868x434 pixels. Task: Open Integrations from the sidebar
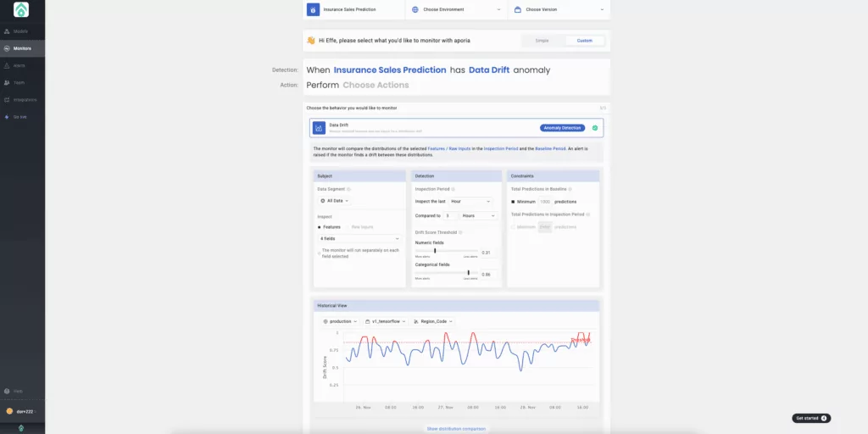22,100
